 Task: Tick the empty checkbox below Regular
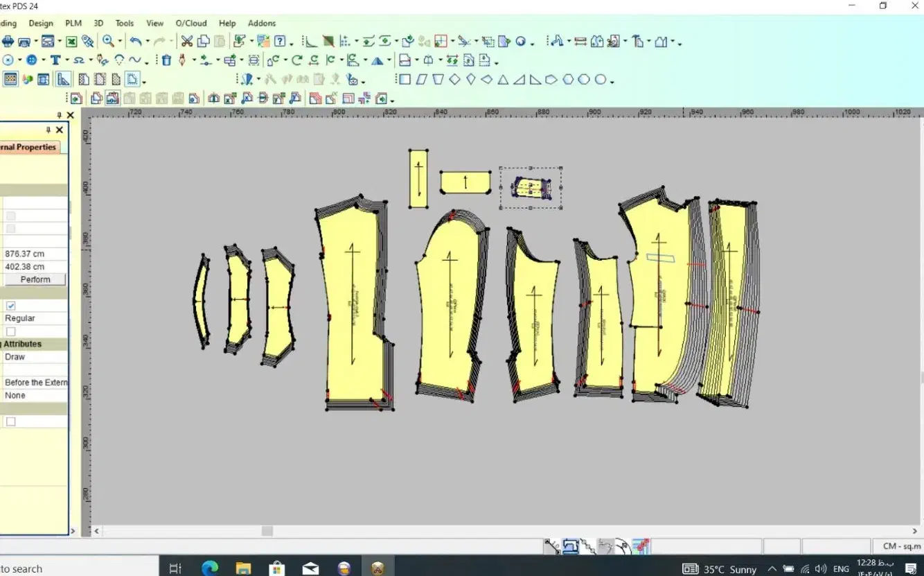click(11, 331)
